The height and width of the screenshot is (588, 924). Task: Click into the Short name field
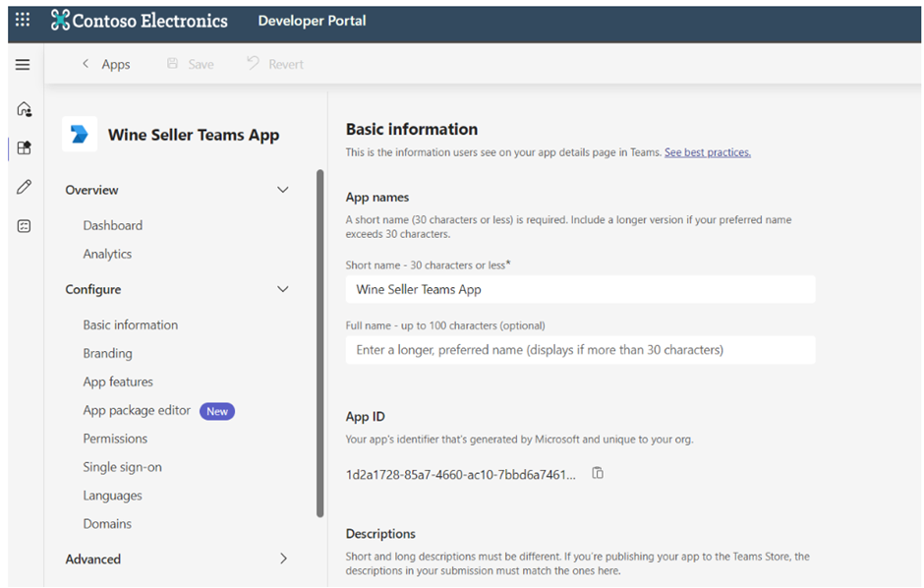coord(580,289)
